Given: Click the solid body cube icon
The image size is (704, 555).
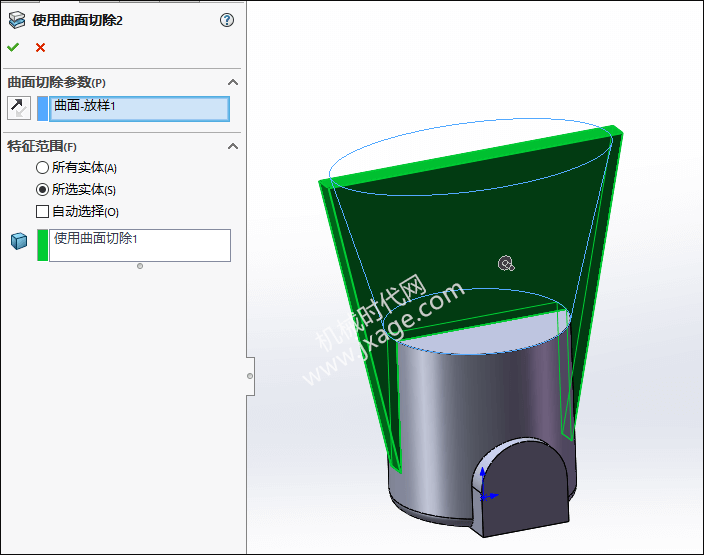Looking at the screenshot, I should [19, 241].
